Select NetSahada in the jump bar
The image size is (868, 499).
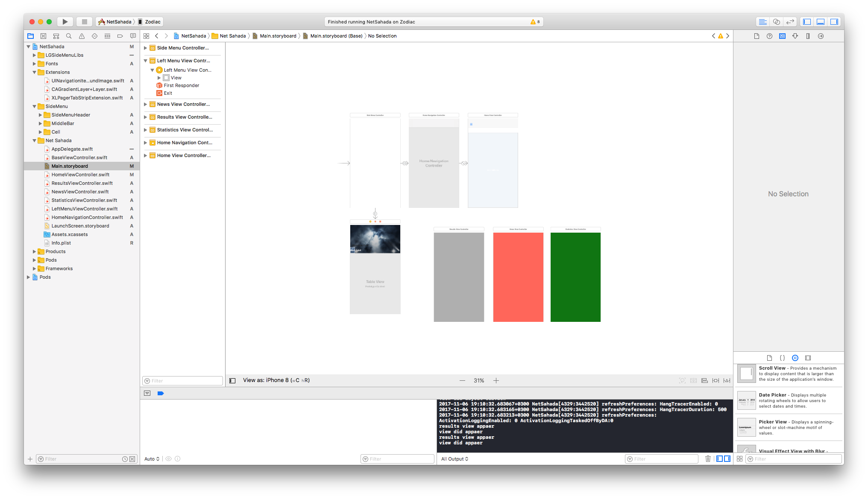point(190,36)
